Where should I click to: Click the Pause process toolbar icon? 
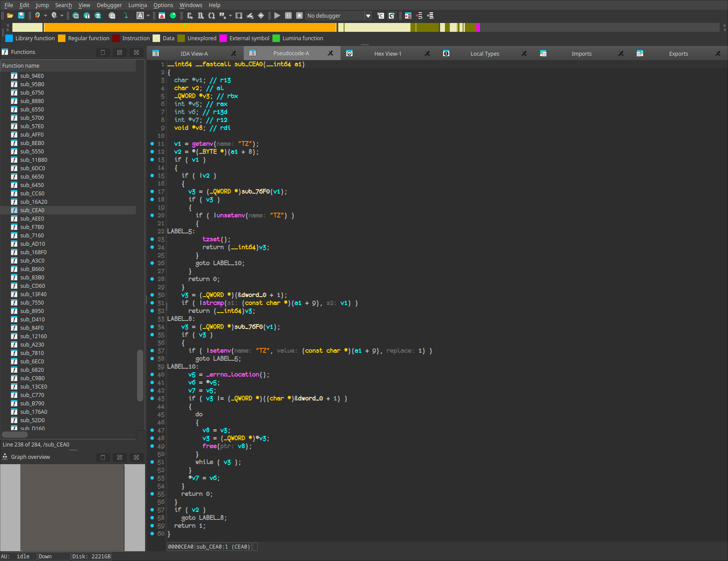288,15
